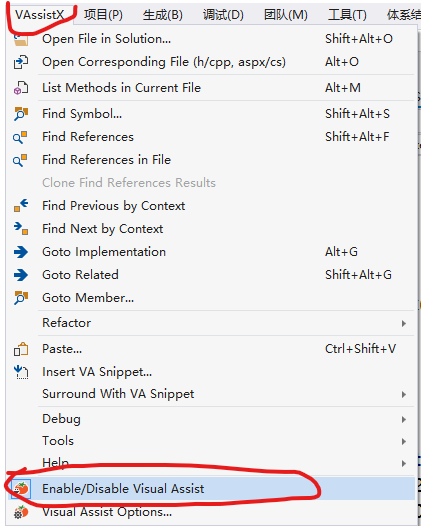The height and width of the screenshot is (526, 421).
Task: Click the List Methods in Current File icon
Action: tap(21, 88)
